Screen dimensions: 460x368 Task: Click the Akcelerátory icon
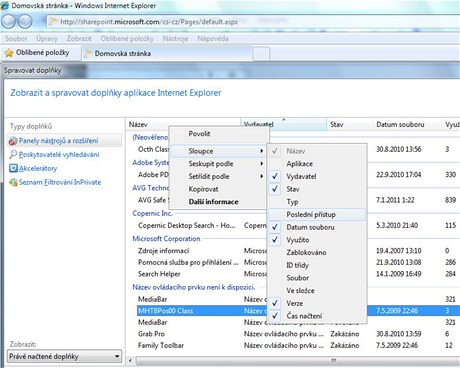coord(13,168)
